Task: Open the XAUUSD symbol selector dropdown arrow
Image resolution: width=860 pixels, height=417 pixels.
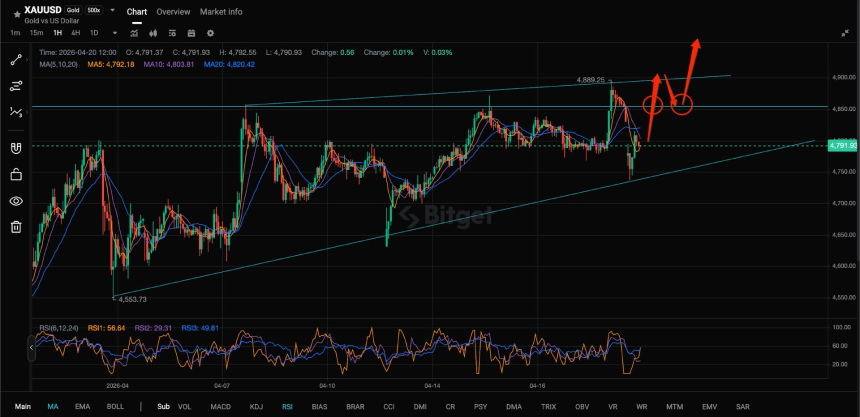Action: (x=112, y=10)
